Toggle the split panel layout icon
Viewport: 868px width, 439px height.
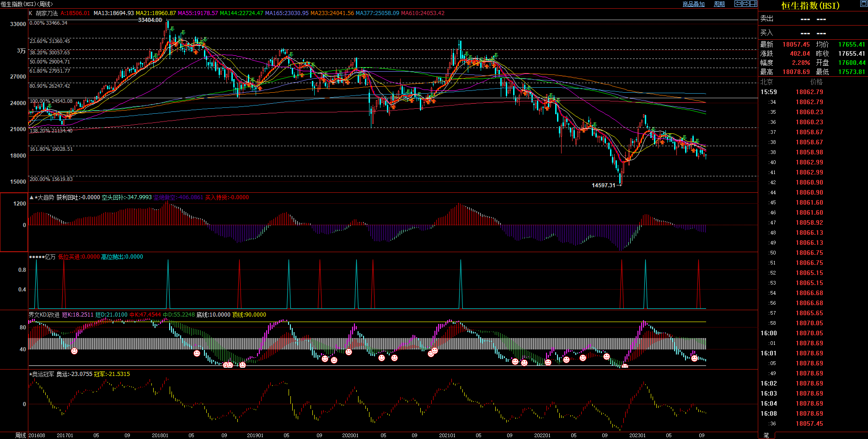point(753,4)
